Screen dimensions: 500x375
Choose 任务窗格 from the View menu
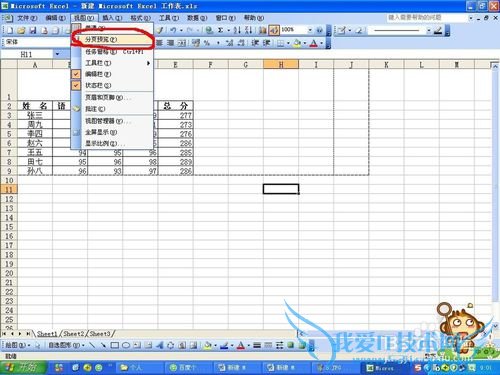coord(112,52)
